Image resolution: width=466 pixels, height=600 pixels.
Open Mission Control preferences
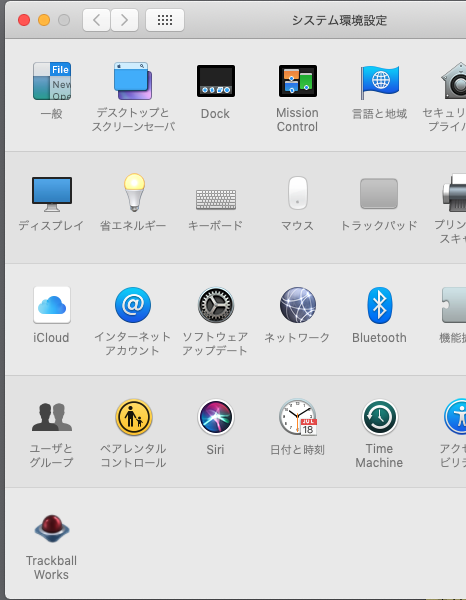[298, 81]
